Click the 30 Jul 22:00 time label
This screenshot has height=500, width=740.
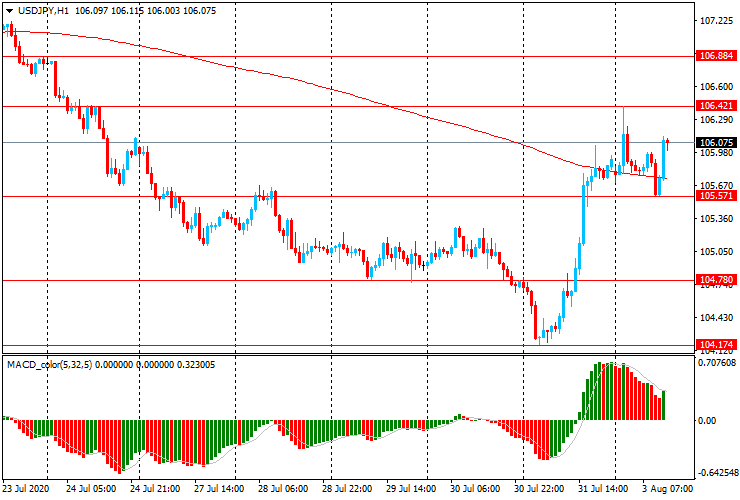coord(539,489)
